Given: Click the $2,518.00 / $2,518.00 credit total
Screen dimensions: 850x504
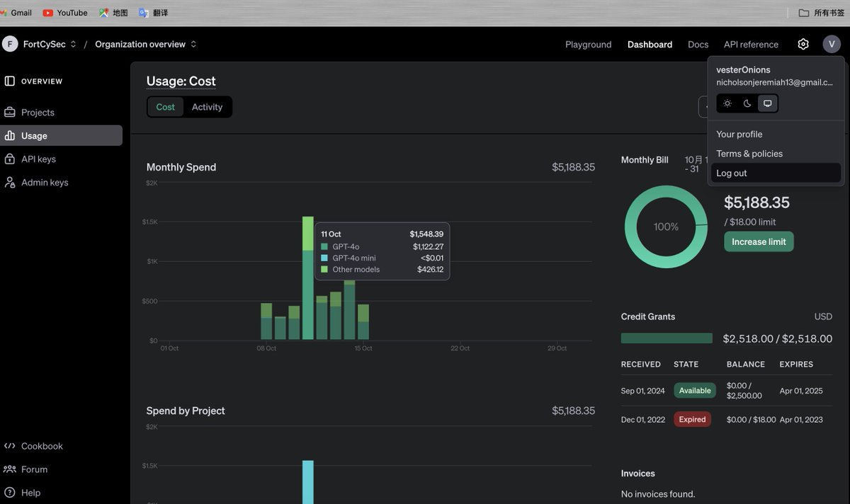Looking at the screenshot, I should tap(777, 339).
